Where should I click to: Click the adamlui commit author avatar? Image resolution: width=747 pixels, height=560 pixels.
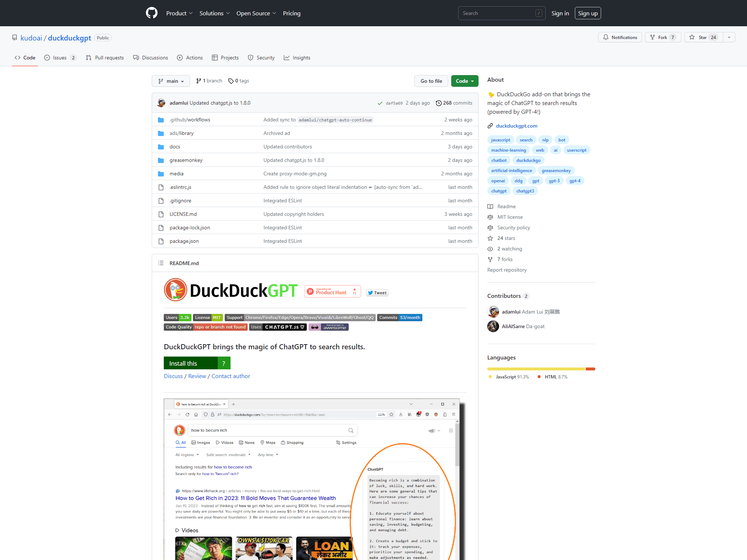tap(161, 103)
